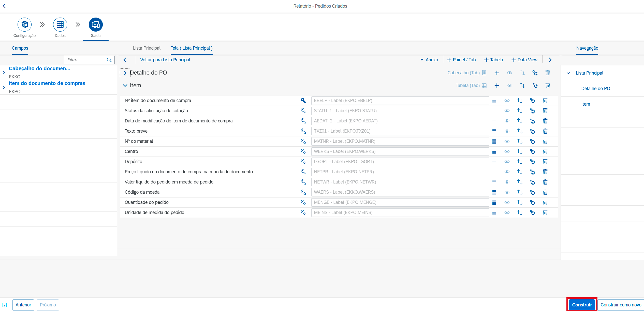Click the right chevron after Data View
This screenshot has height=311, width=644.
click(x=550, y=60)
